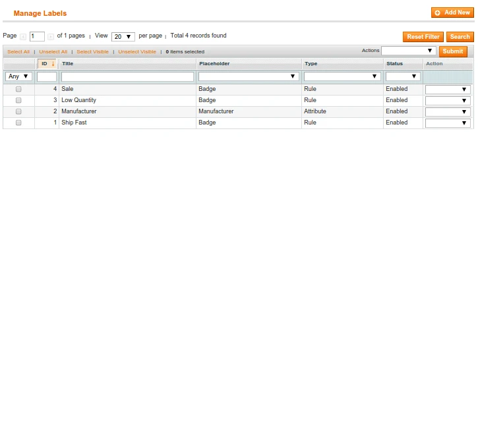Open the Type filter dropdown

[x=342, y=76]
